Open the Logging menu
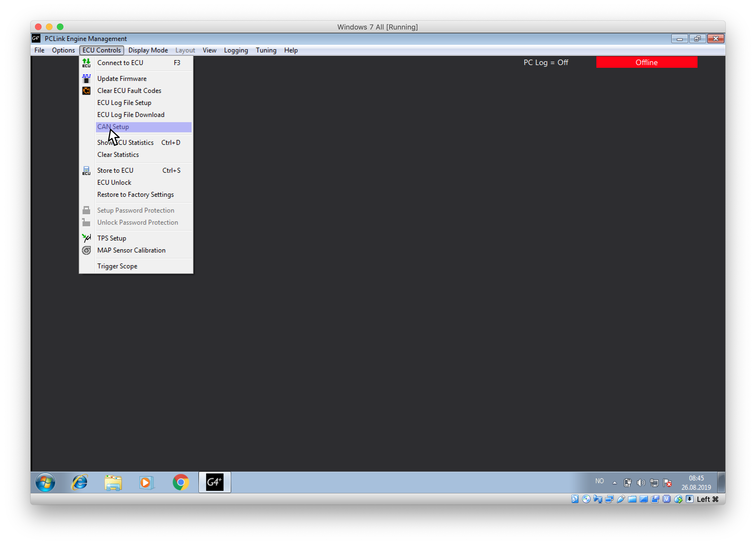756x545 pixels. (236, 50)
